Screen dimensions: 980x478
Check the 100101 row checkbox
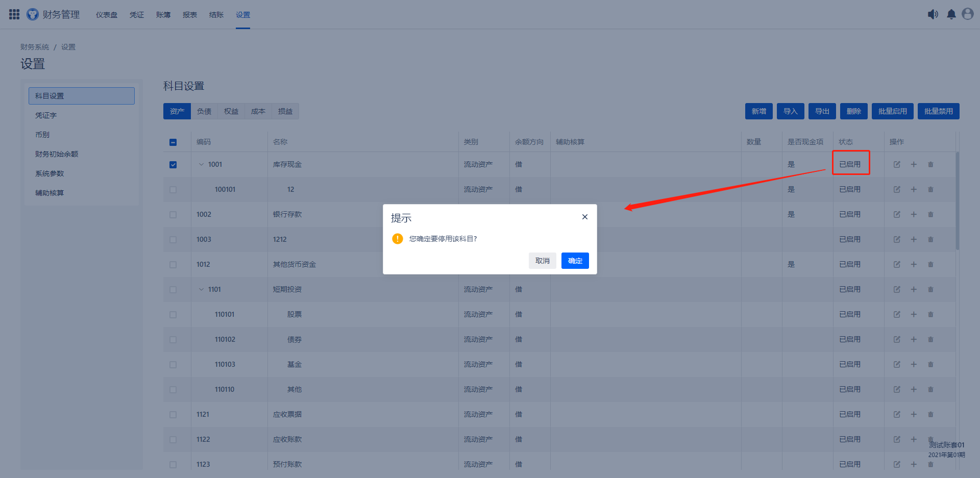[173, 190]
